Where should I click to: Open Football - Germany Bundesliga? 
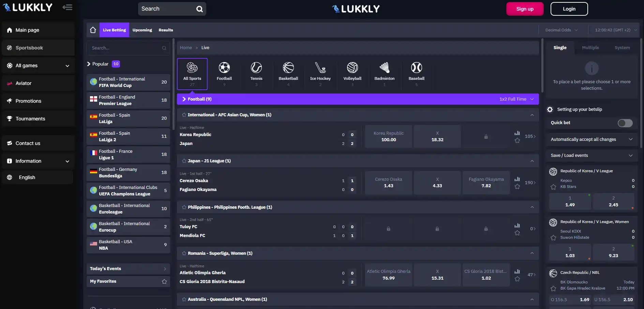coord(128,173)
